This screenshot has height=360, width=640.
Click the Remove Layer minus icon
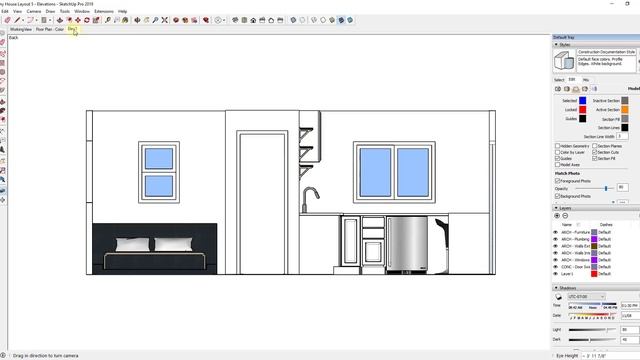pyautogui.click(x=565, y=216)
